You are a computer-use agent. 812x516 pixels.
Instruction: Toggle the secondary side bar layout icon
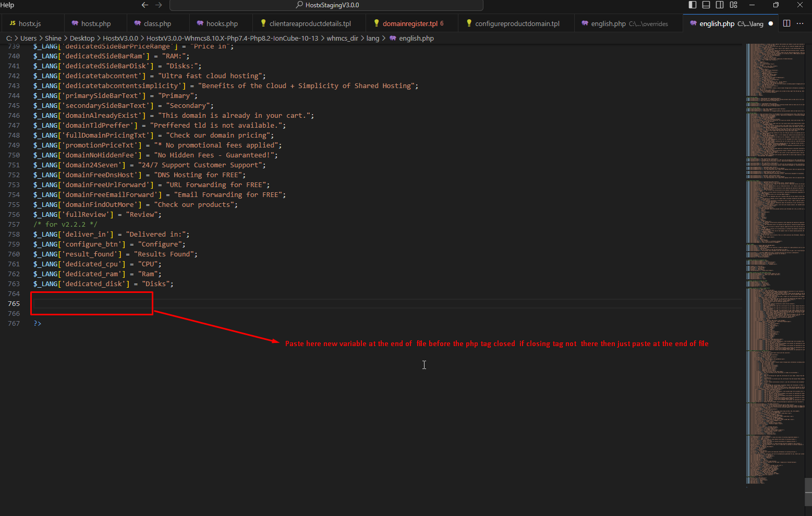point(720,5)
